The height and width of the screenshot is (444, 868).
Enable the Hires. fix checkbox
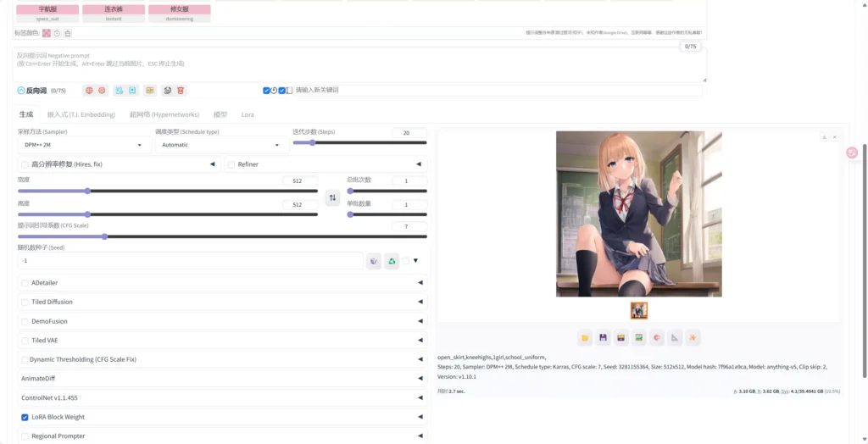(25, 164)
